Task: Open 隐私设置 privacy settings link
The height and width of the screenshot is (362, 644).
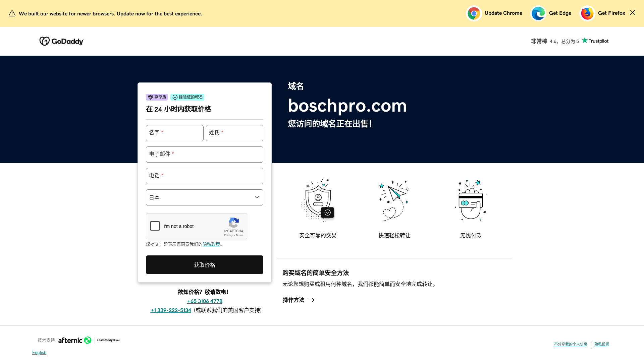Action: [x=601, y=344]
